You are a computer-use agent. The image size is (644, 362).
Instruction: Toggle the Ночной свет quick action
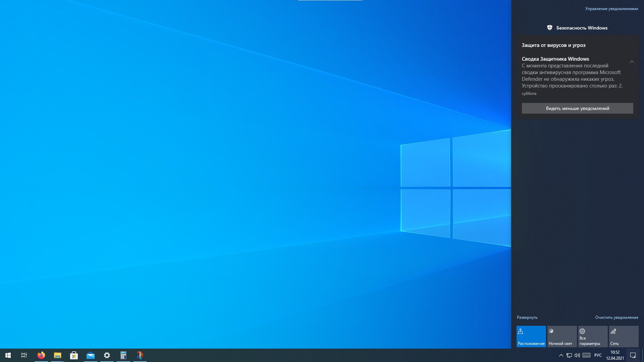click(x=562, y=337)
